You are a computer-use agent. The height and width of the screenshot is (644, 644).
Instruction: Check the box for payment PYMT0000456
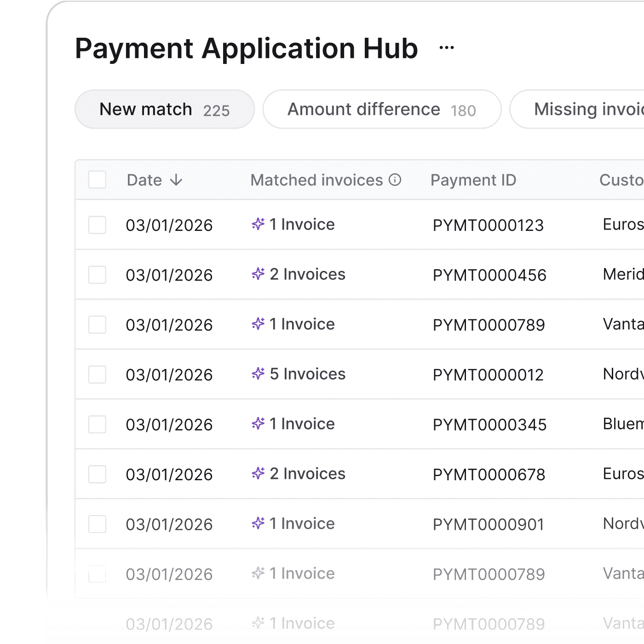coord(97,275)
